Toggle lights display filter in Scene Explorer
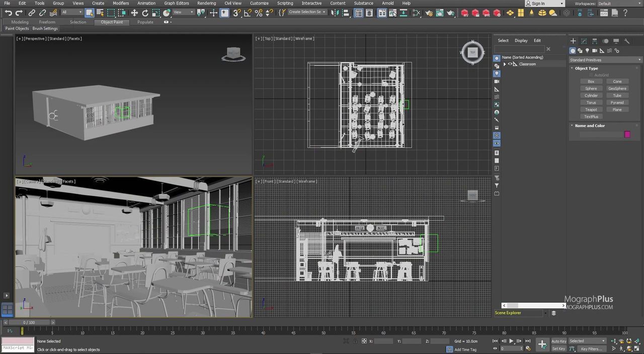The height and width of the screenshot is (354, 644). click(x=497, y=73)
